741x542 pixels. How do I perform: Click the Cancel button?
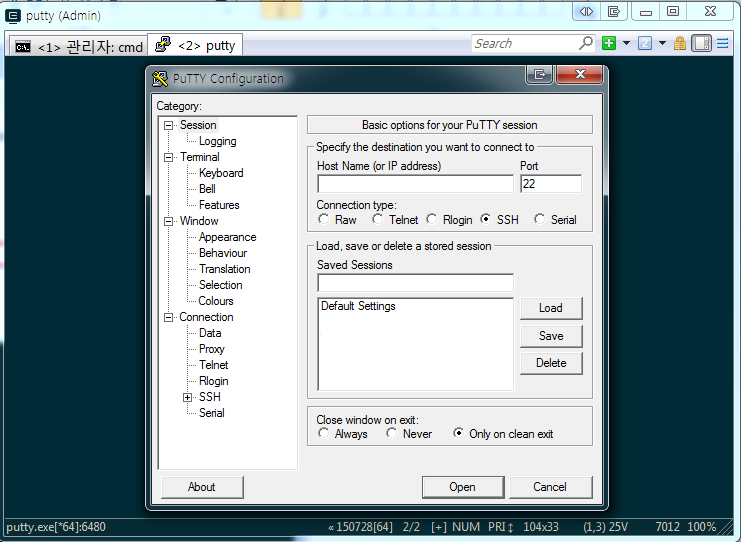[550, 487]
